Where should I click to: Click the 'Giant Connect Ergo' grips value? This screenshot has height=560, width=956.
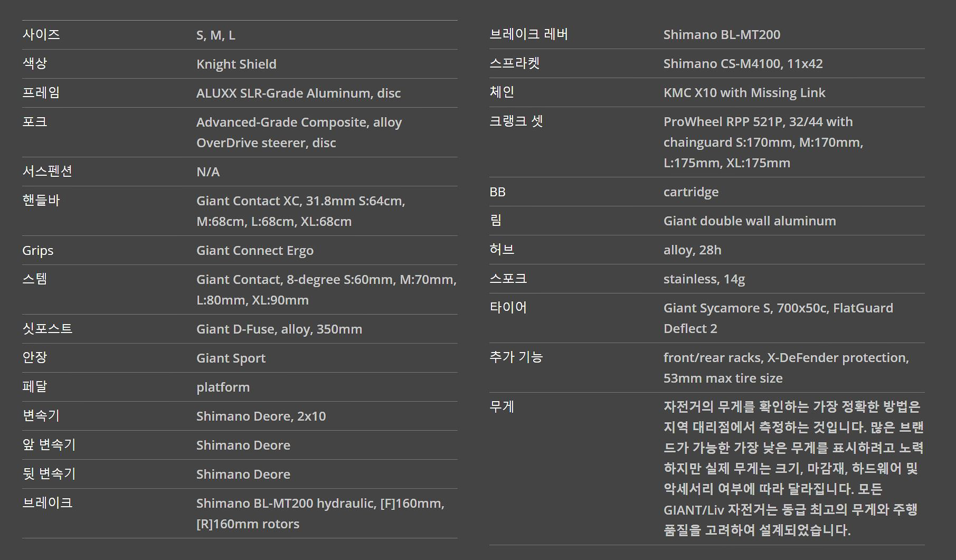(x=254, y=251)
